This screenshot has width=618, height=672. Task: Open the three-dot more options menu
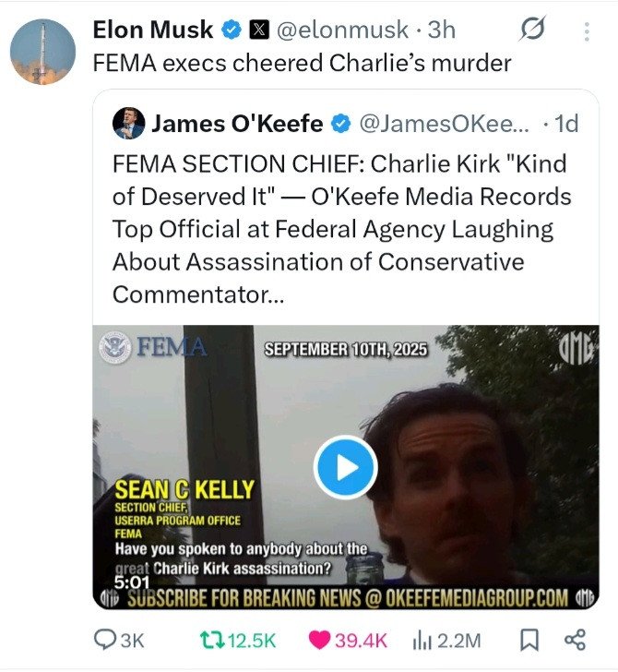pos(587,31)
